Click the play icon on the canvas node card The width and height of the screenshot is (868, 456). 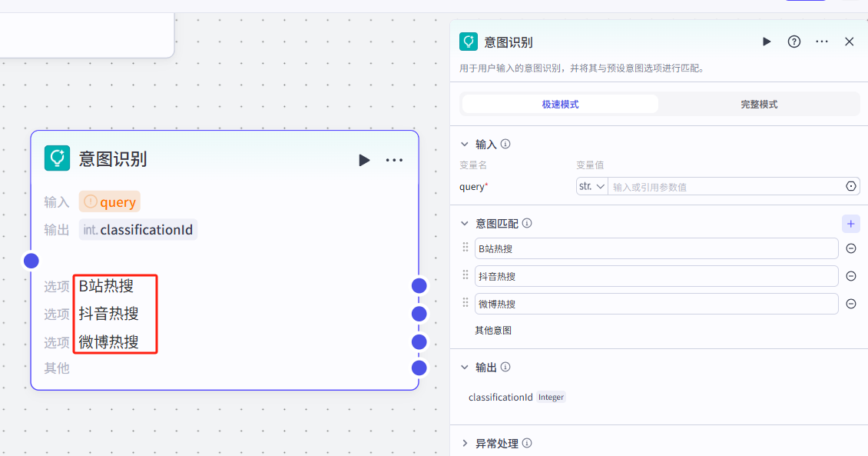coord(364,160)
